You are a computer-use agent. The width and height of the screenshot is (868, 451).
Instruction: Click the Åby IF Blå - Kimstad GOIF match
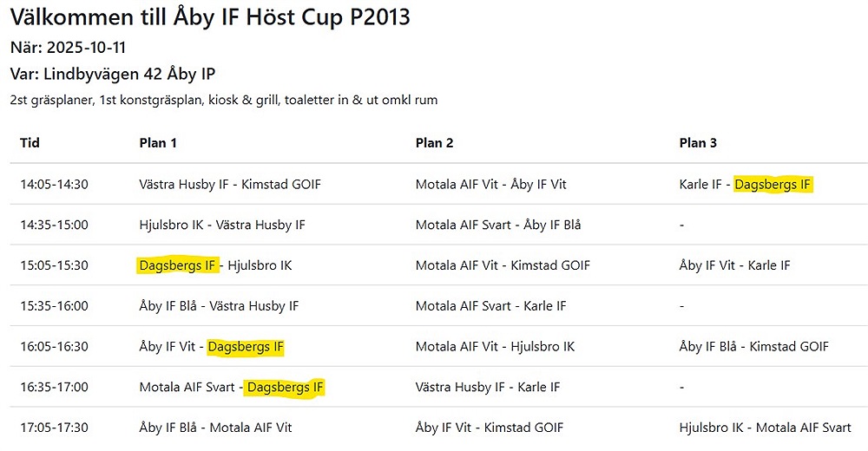coord(753,347)
